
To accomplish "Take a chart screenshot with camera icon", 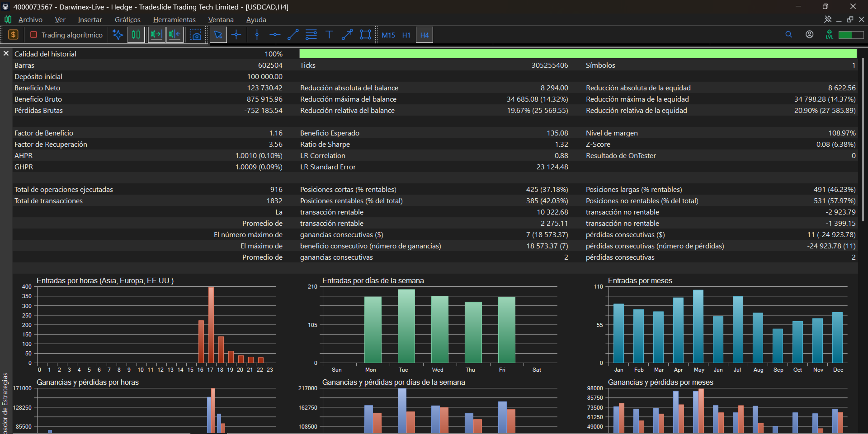I will click(195, 35).
